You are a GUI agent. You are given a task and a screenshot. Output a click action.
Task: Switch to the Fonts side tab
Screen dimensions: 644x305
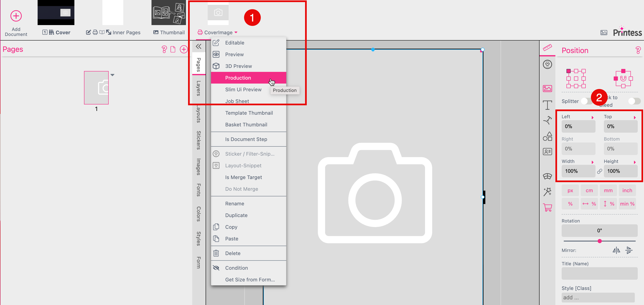click(199, 190)
